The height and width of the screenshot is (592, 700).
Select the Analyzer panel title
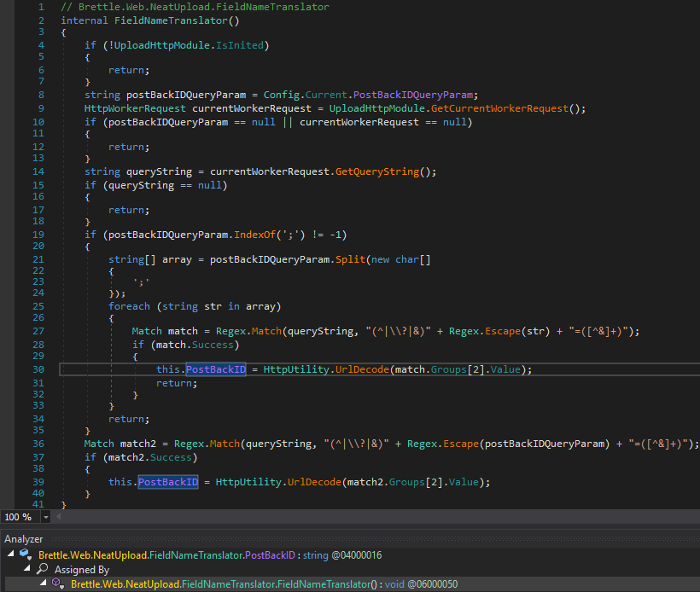pyautogui.click(x=23, y=539)
